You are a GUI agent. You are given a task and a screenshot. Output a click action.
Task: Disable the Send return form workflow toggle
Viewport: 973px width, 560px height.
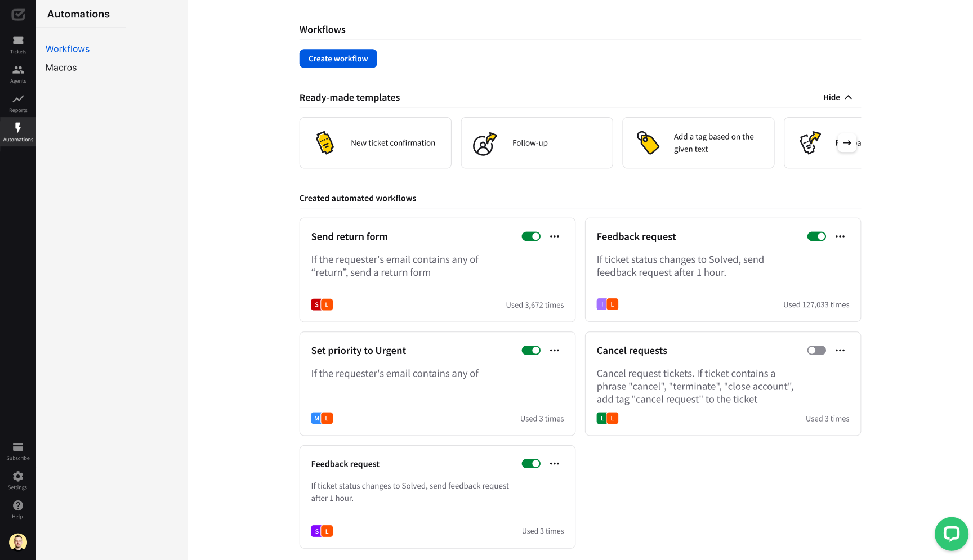531,236
